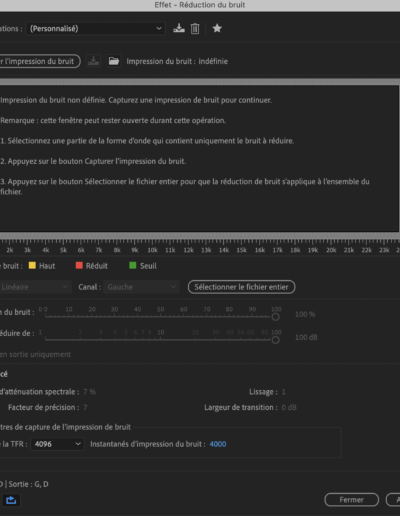Click the Fermer button

click(352, 500)
